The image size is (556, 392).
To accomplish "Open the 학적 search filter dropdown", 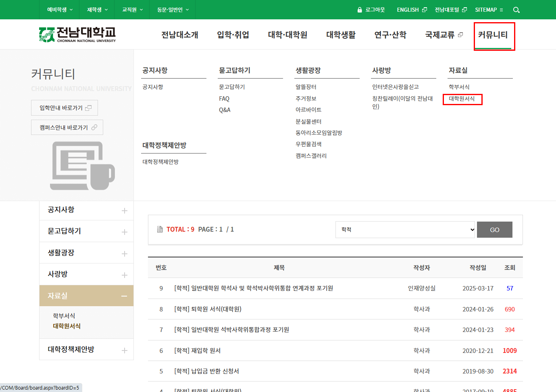I will (x=405, y=229).
